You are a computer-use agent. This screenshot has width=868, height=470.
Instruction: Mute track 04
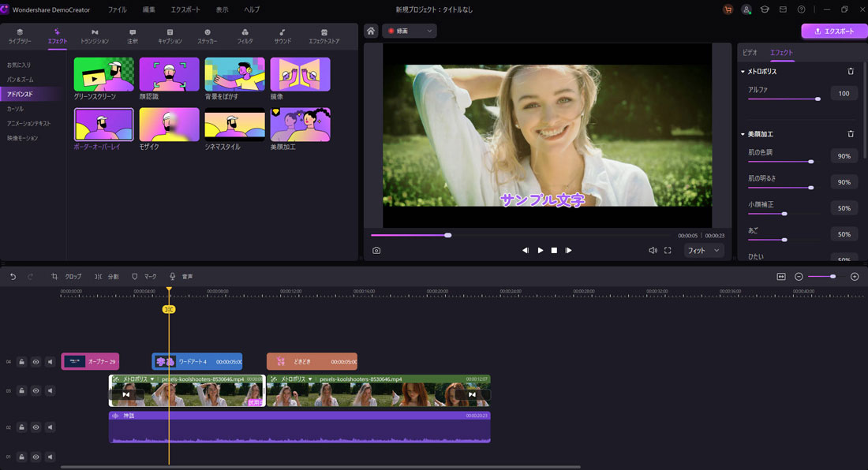(51, 362)
